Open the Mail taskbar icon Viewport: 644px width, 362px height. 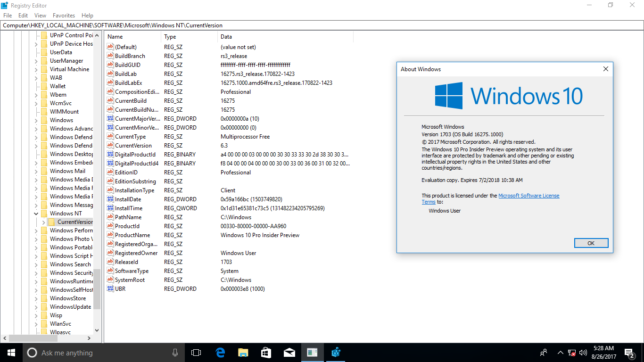[x=289, y=353]
